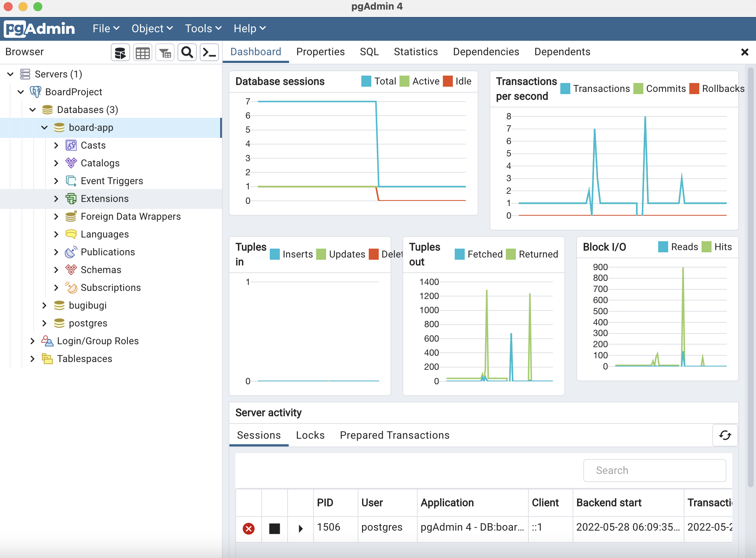Cancel active query using black square

[275, 528]
